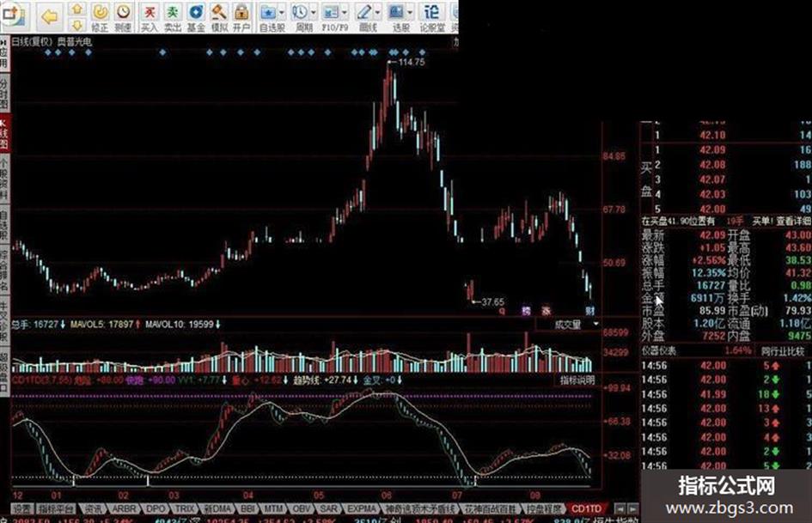Click the 卖出 sell icon
812x523 pixels.
point(173,17)
